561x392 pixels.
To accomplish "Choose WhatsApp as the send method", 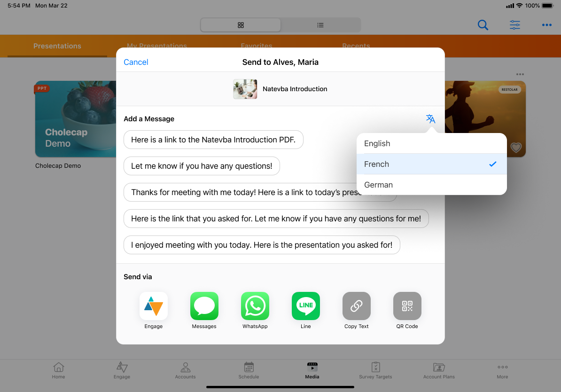I will pos(255,306).
